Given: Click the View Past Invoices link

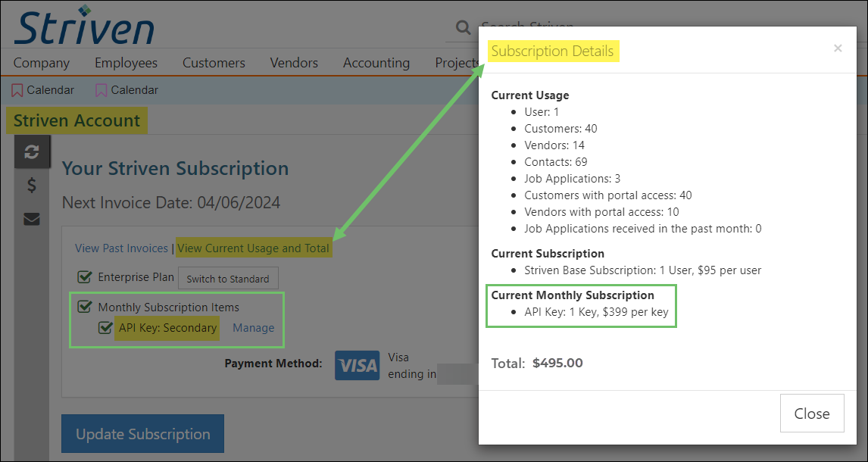Looking at the screenshot, I should [x=121, y=248].
